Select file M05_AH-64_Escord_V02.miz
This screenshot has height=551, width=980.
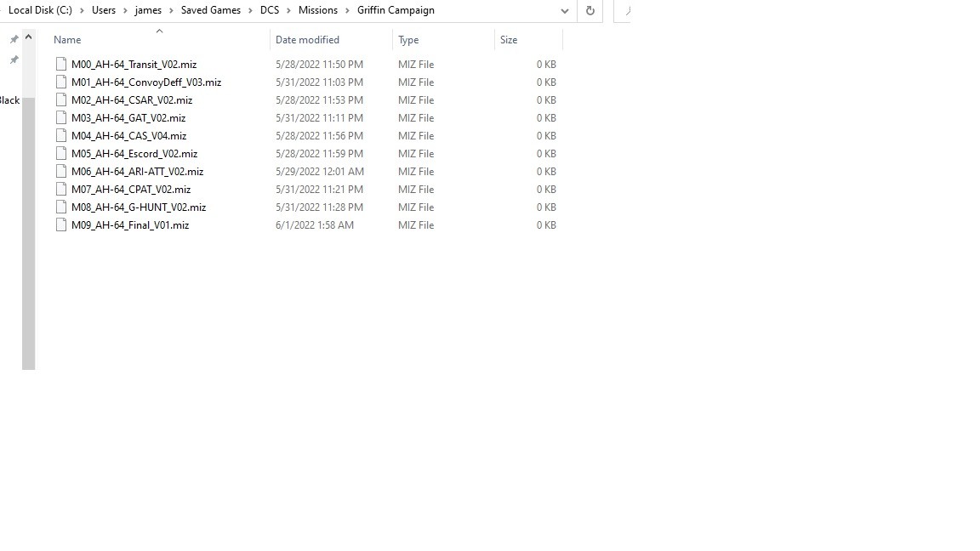click(134, 153)
